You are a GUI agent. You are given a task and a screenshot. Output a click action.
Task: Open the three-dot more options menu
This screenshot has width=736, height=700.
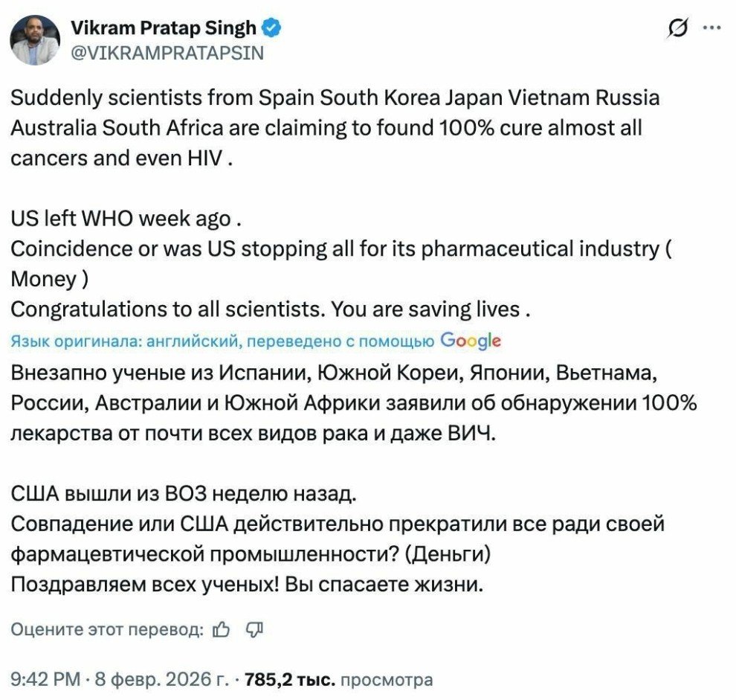[711, 28]
